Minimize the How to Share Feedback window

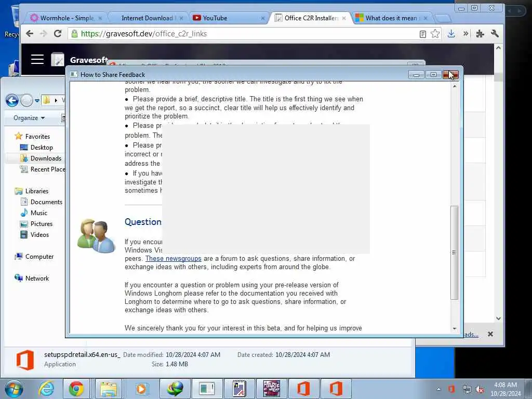pyautogui.click(x=416, y=75)
